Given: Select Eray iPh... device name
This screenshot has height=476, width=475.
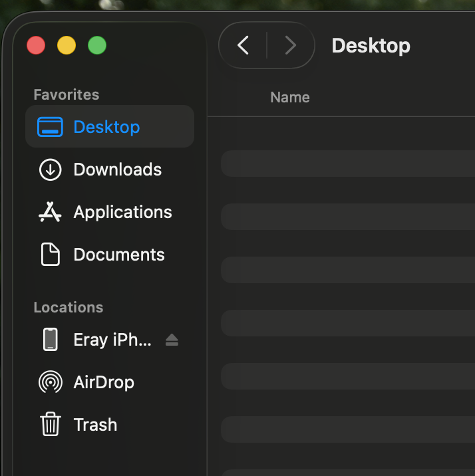Looking at the screenshot, I should coord(112,340).
